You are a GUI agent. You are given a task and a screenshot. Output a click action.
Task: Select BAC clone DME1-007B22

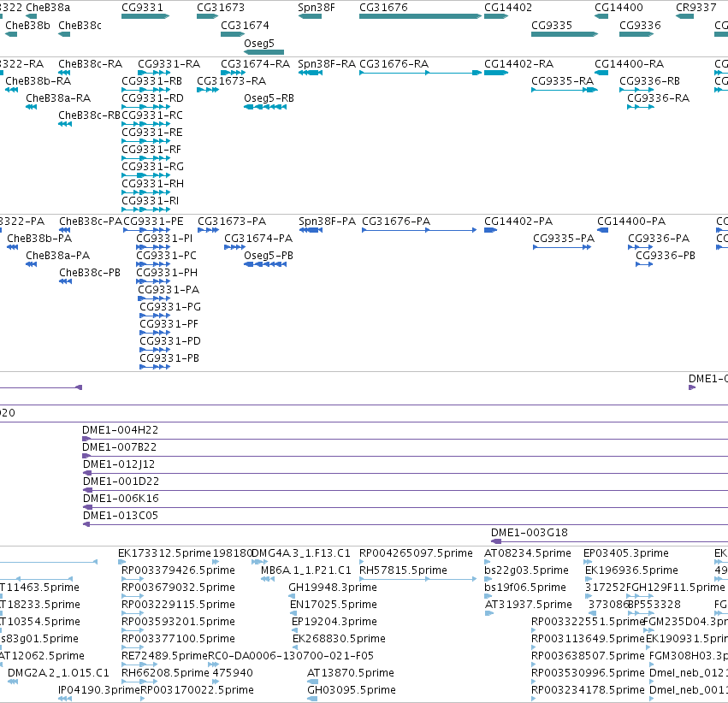coord(119,446)
